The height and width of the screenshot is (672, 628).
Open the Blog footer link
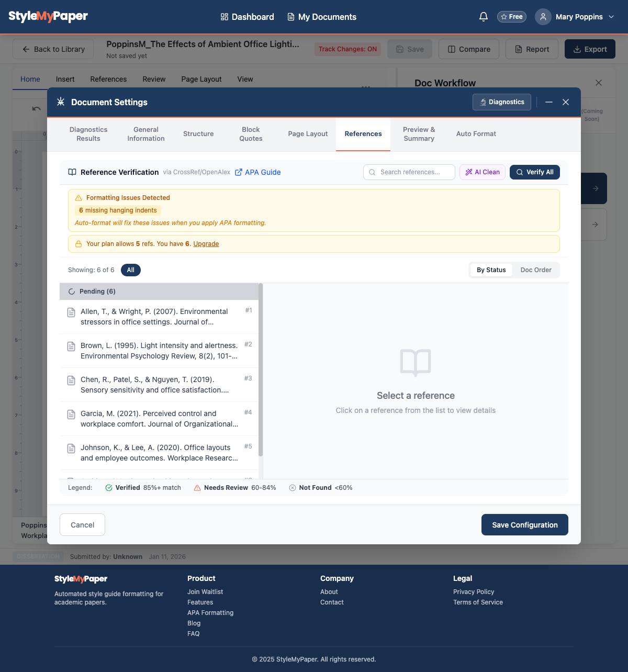click(x=194, y=623)
